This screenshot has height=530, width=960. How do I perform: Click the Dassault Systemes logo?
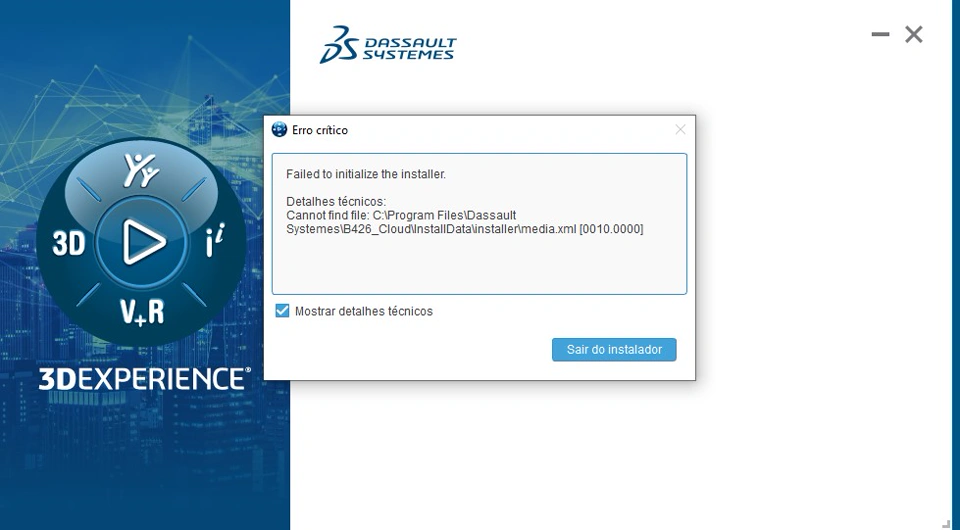coord(388,44)
